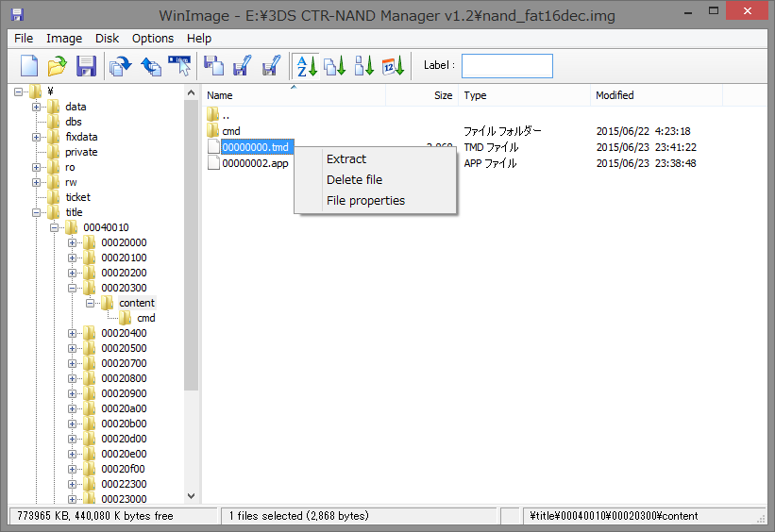Click the Open image folder icon
The image size is (775, 532).
(x=58, y=65)
